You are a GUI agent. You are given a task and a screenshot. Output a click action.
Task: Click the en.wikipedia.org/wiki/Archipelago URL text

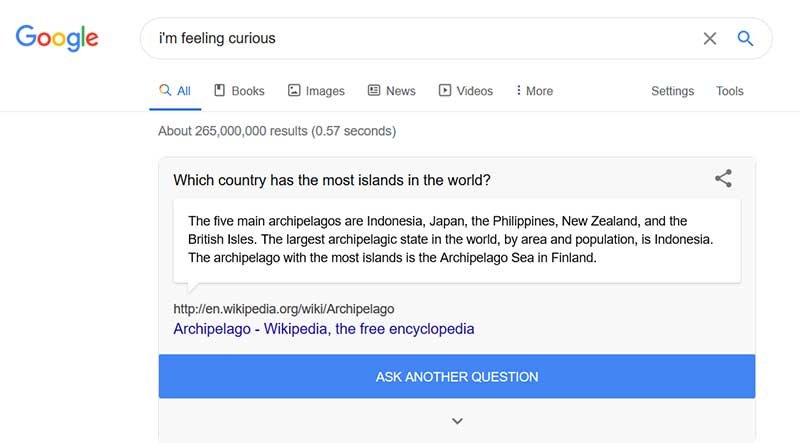pyautogui.click(x=284, y=309)
